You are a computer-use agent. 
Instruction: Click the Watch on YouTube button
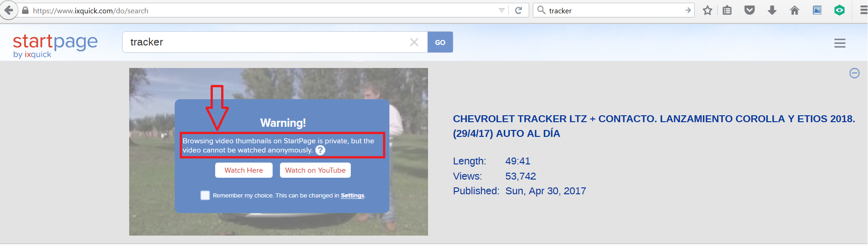315,170
